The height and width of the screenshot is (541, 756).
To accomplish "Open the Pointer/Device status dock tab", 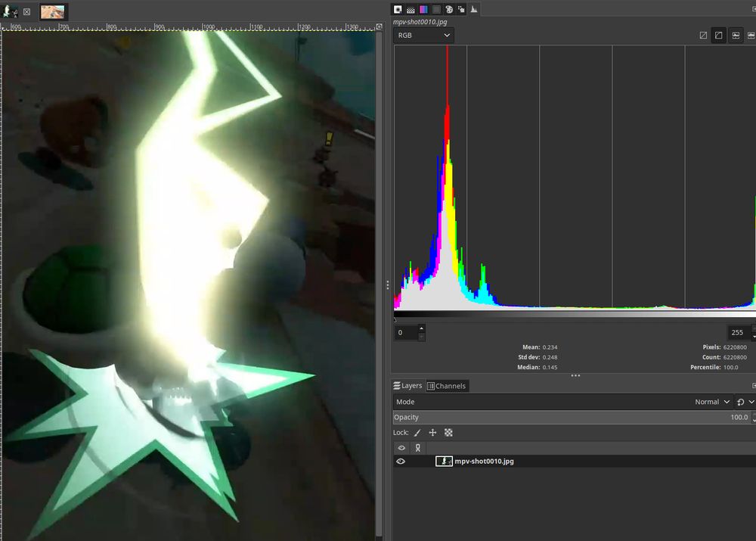I will 461,9.
